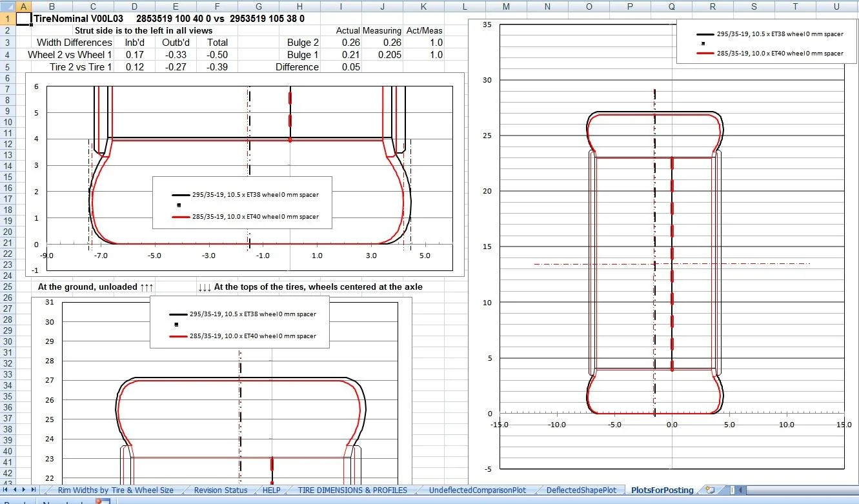Select column H header
This screenshot has width=859, height=504.
point(299,6)
